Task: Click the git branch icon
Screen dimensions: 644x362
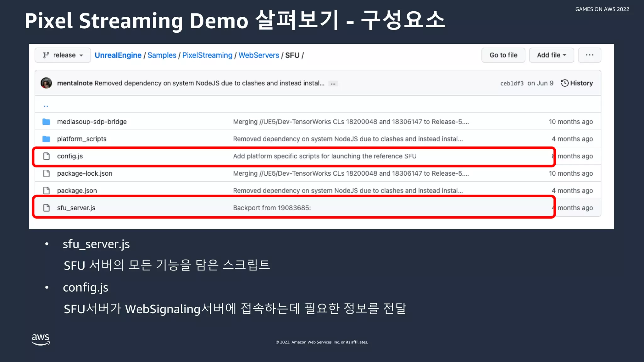Action: point(46,55)
